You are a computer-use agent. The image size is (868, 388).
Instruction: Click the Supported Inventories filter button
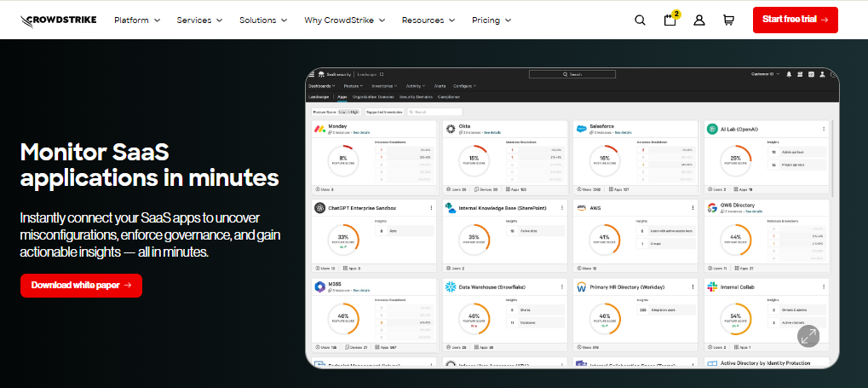(384, 112)
